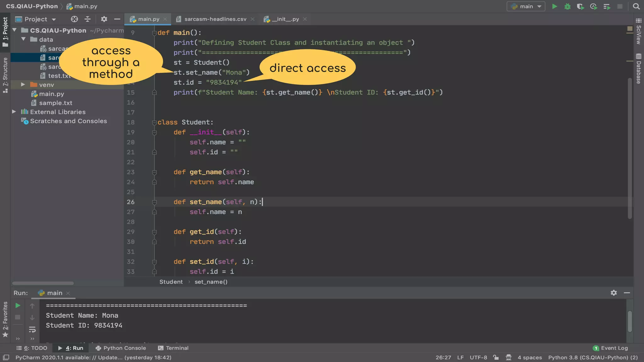Toggle read-only lock icon in status bar
The width and height of the screenshot is (644, 362).
tap(496, 357)
